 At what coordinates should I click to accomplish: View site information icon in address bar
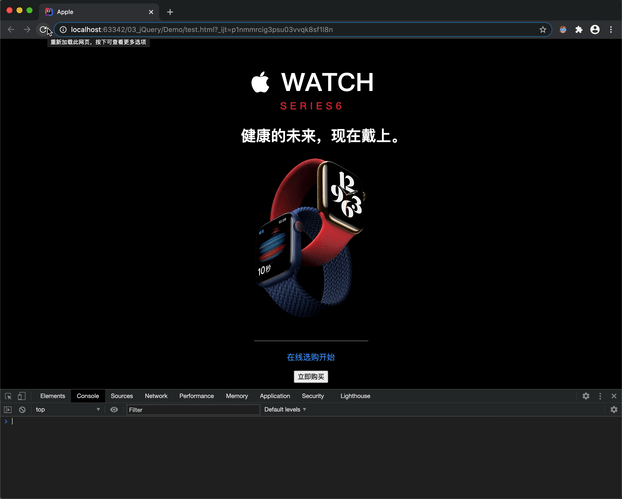click(63, 30)
